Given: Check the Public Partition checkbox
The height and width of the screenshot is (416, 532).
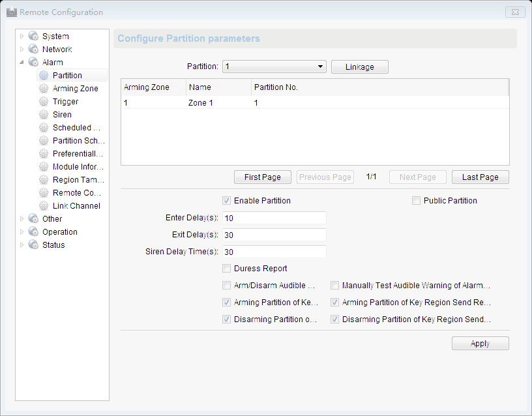Looking at the screenshot, I should (417, 201).
